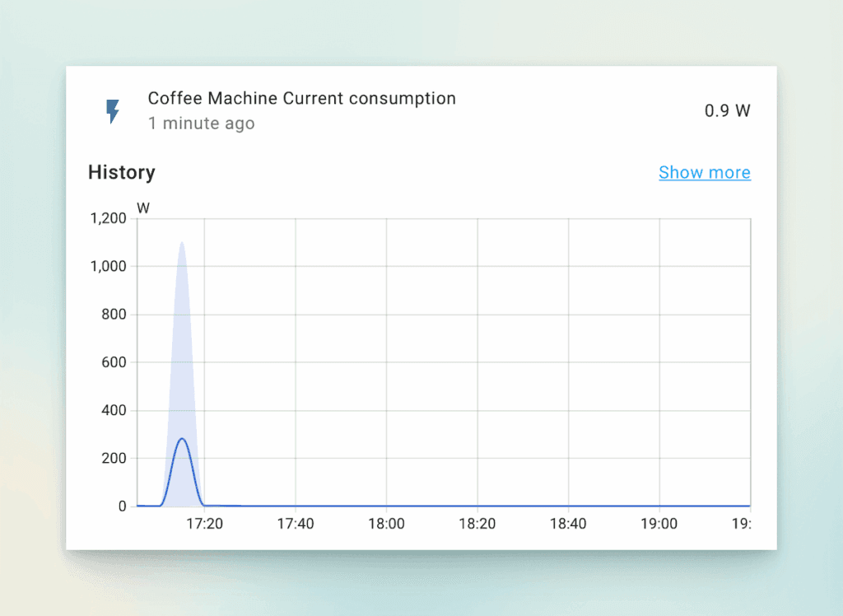Click the 17:20 axis label
The height and width of the screenshot is (616, 843).
click(207, 523)
